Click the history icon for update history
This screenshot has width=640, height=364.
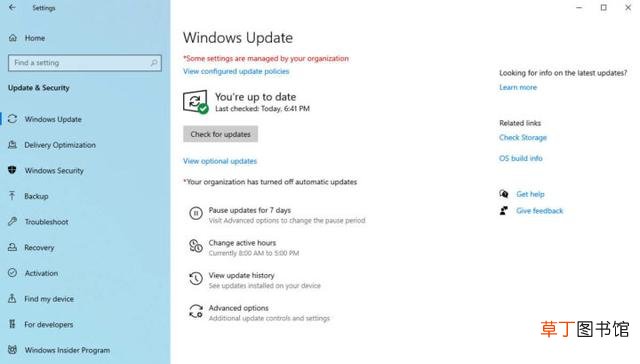click(196, 278)
